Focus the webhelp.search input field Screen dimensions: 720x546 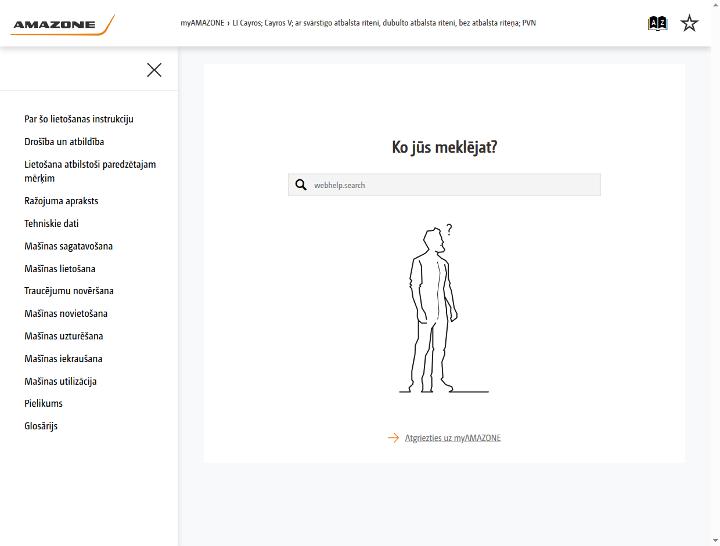[x=444, y=185]
